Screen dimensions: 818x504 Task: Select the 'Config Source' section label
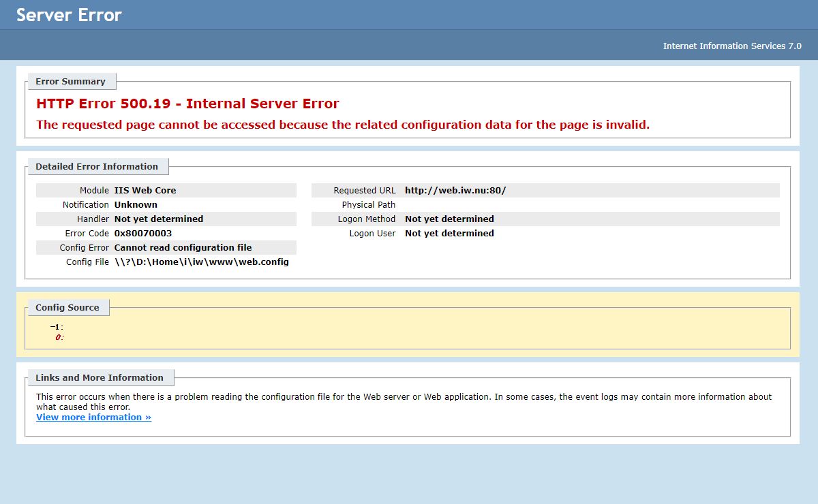coord(67,307)
